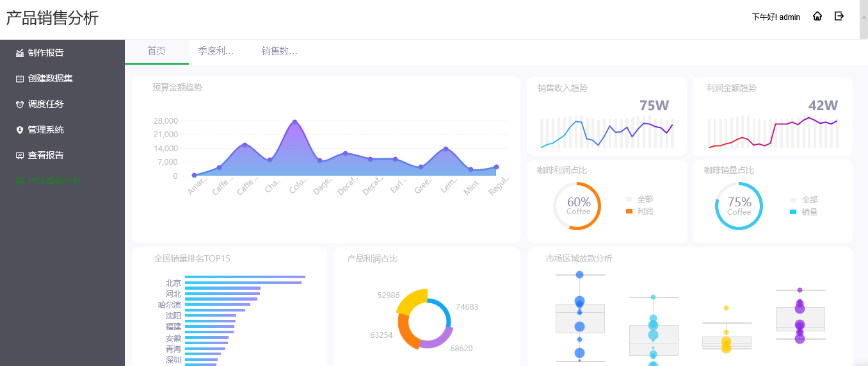
Task: Click the peak data point above Colu.. label
Action: [x=294, y=122]
